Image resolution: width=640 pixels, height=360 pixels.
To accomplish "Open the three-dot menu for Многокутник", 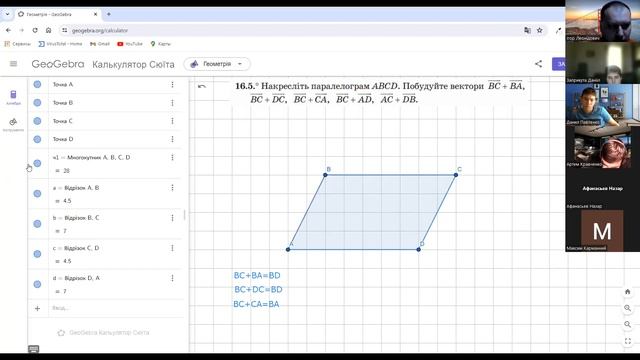I will click(x=172, y=157).
